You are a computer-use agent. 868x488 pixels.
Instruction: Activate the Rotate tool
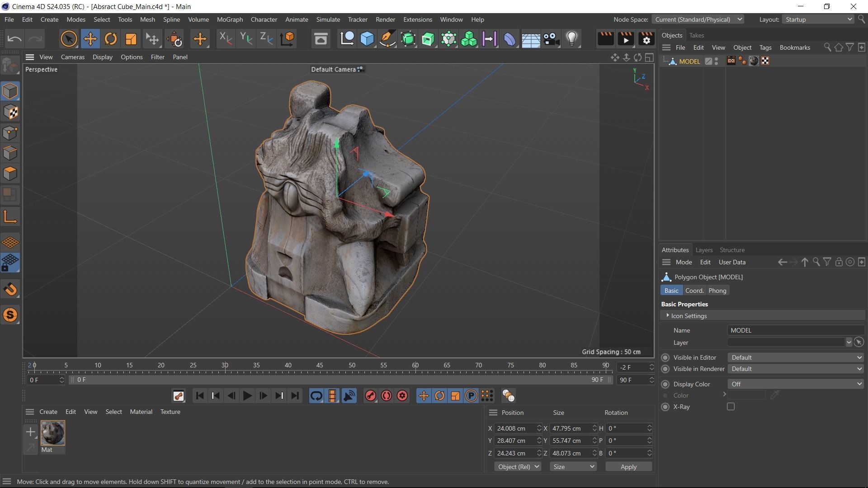click(110, 39)
